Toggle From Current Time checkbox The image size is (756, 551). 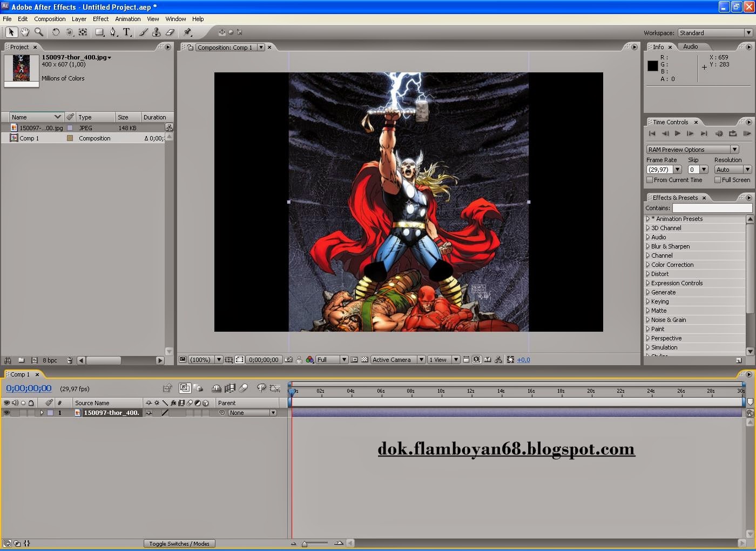[x=650, y=180]
